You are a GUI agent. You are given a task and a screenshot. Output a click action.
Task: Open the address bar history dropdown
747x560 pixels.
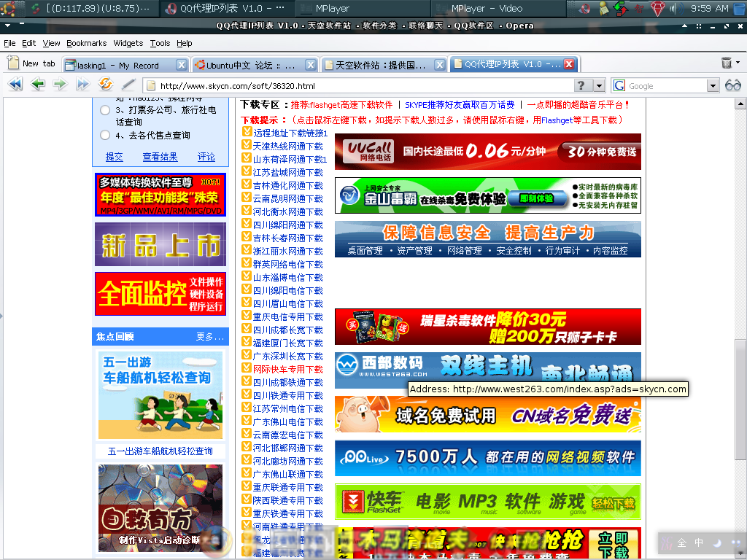point(600,86)
